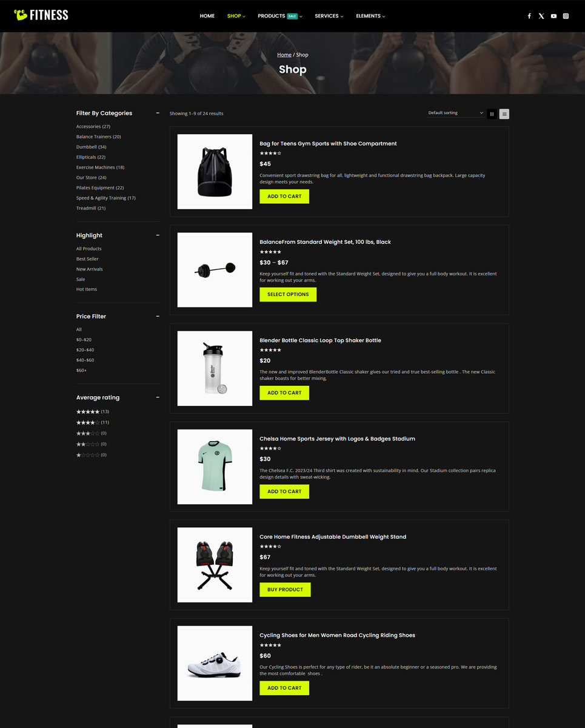This screenshot has height=728, width=585.
Task: Filter by five-star average rating
Action: [x=92, y=411]
